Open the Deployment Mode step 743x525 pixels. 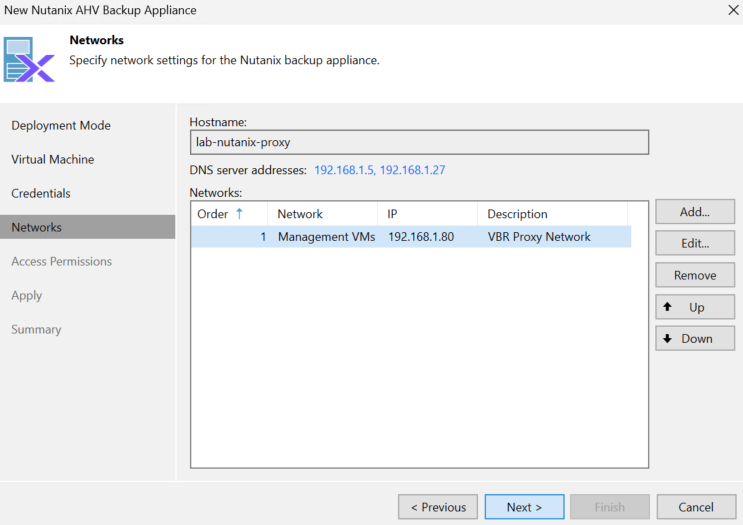point(61,126)
